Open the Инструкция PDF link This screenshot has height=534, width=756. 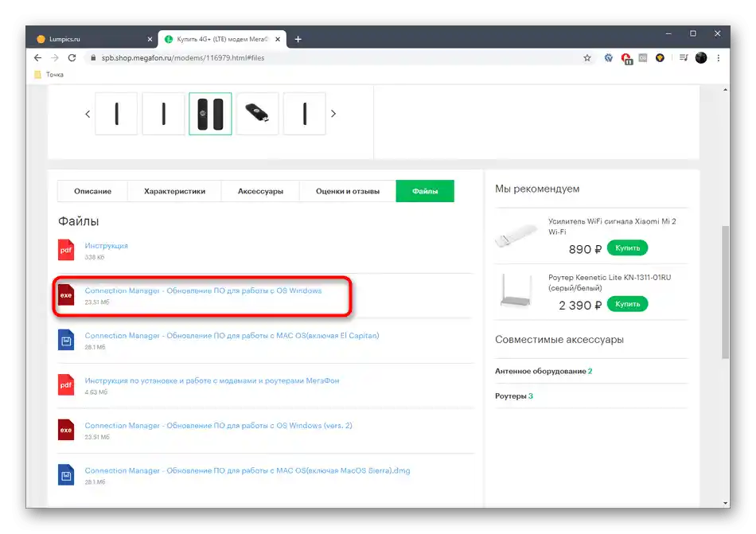(x=106, y=246)
